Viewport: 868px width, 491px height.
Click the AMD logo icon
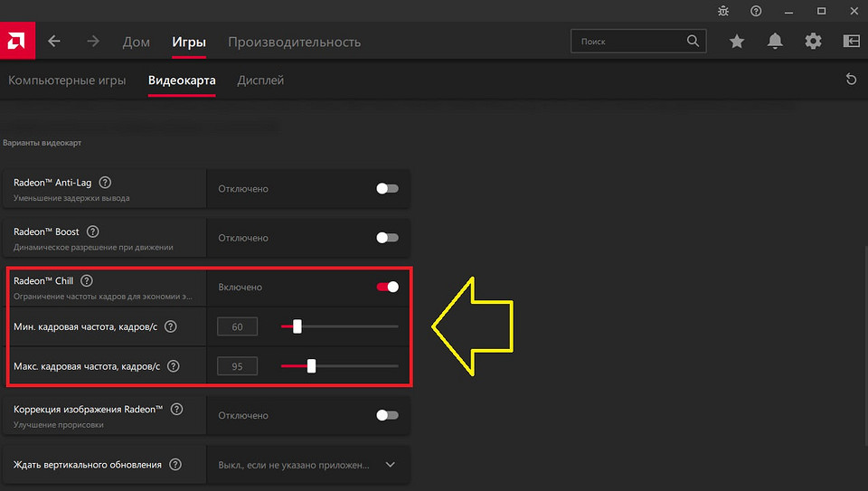coord(17,42)
